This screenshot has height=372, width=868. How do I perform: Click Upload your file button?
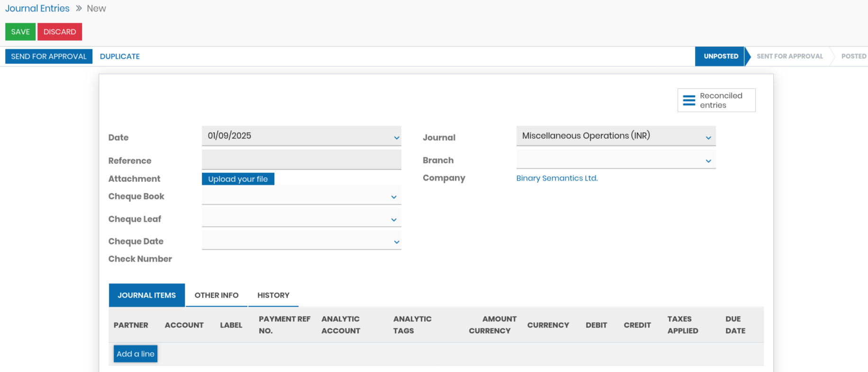pos(238,179)
